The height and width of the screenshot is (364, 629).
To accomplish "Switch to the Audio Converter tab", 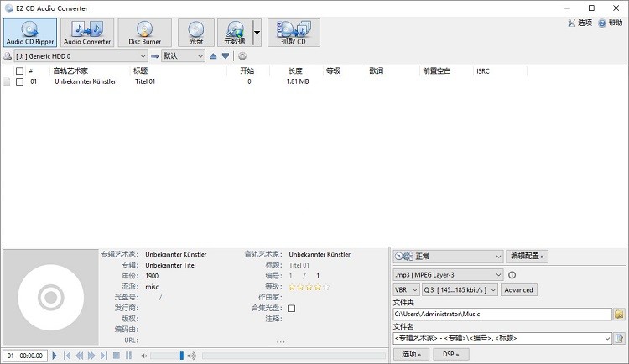I will click(x=87, y=33).
